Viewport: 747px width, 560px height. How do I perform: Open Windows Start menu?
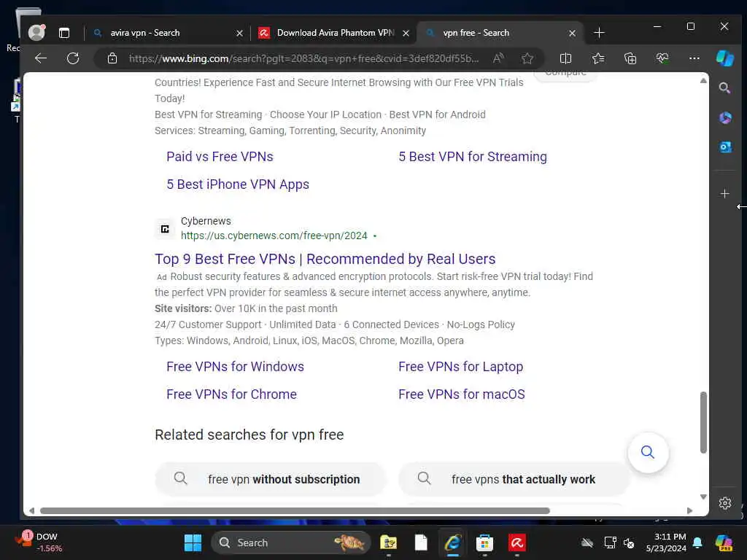coord(193,542)
